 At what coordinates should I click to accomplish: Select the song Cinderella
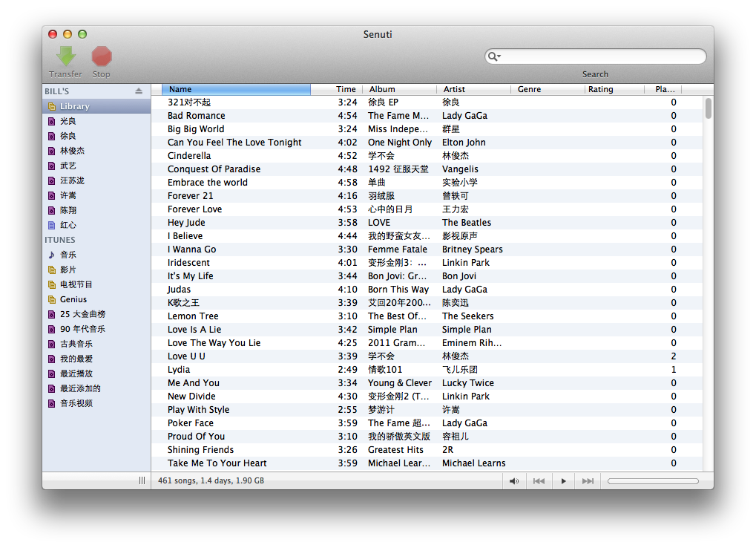pyautogui.click(x=427, y=156)
